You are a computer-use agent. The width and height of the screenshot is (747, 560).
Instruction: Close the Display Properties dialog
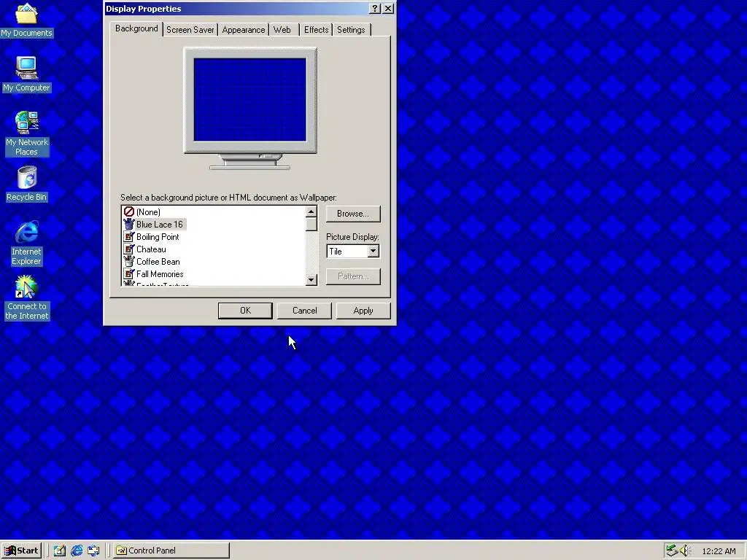388,9
